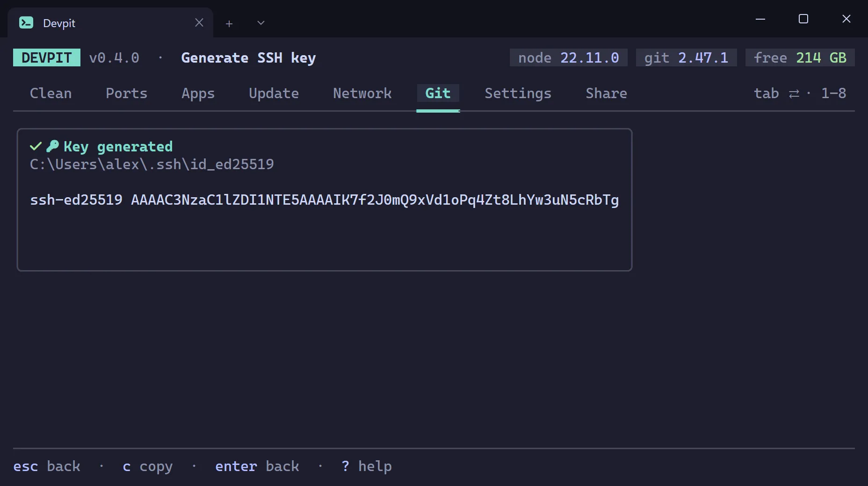Click the green checkmark success icon
Viewport: 868px width, 486px height.
tap(36, 146)
